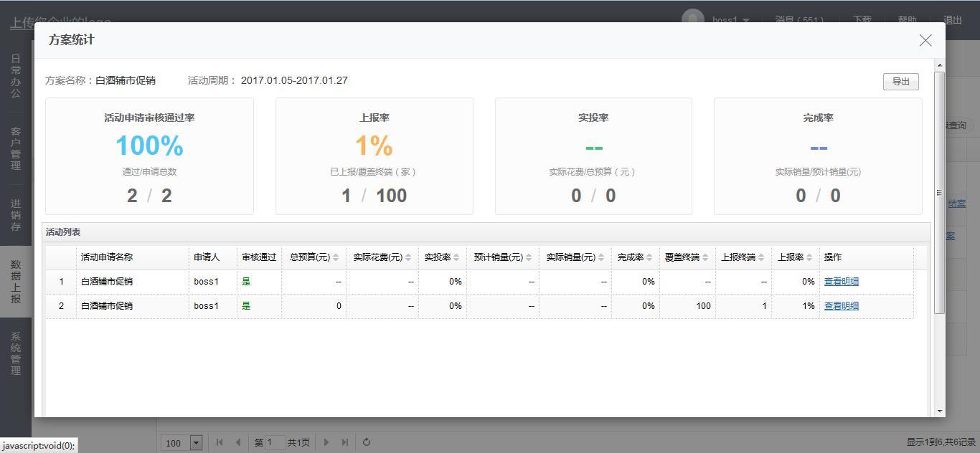Open the boss1 user dropdown menu
The height and width of the screenshot is (453, 980).
click(745, 20)
